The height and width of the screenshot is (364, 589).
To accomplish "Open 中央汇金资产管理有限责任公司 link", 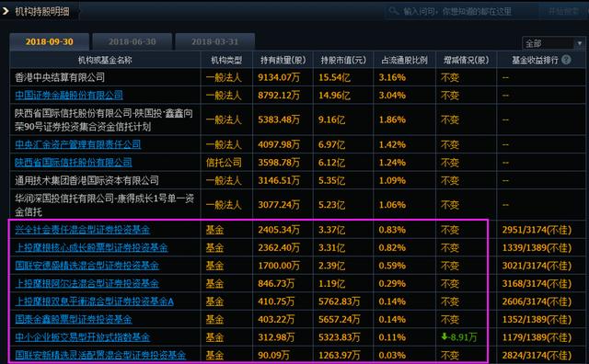I will point(78,144).
